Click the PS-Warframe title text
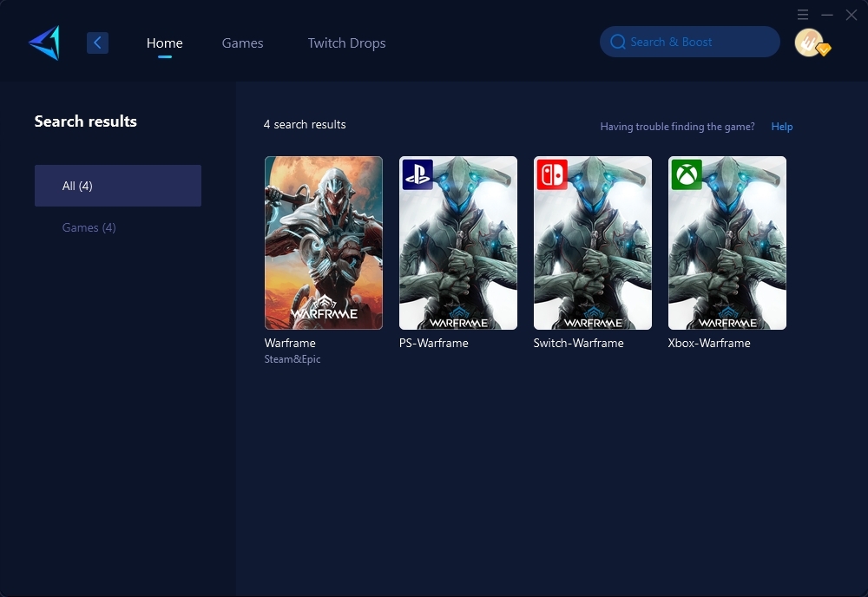Image resolution: width=868 pixels, height=597 pixels. coord(433,343)
